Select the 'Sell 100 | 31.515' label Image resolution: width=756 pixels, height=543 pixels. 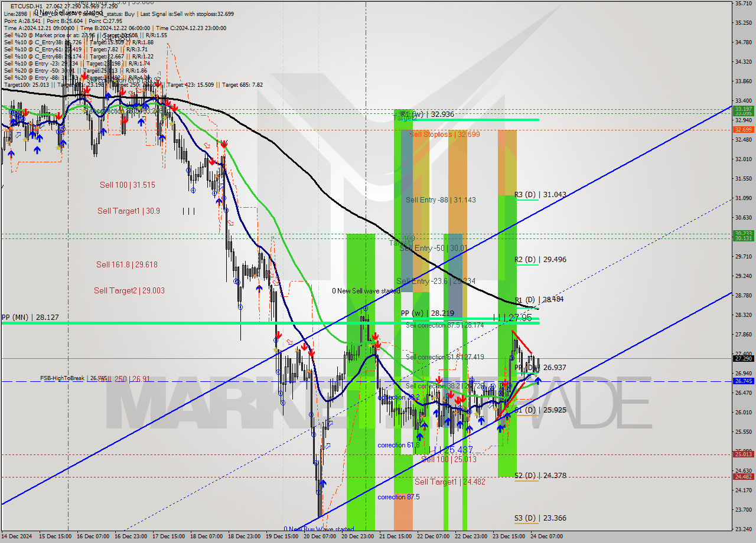(x=128, y=185)
